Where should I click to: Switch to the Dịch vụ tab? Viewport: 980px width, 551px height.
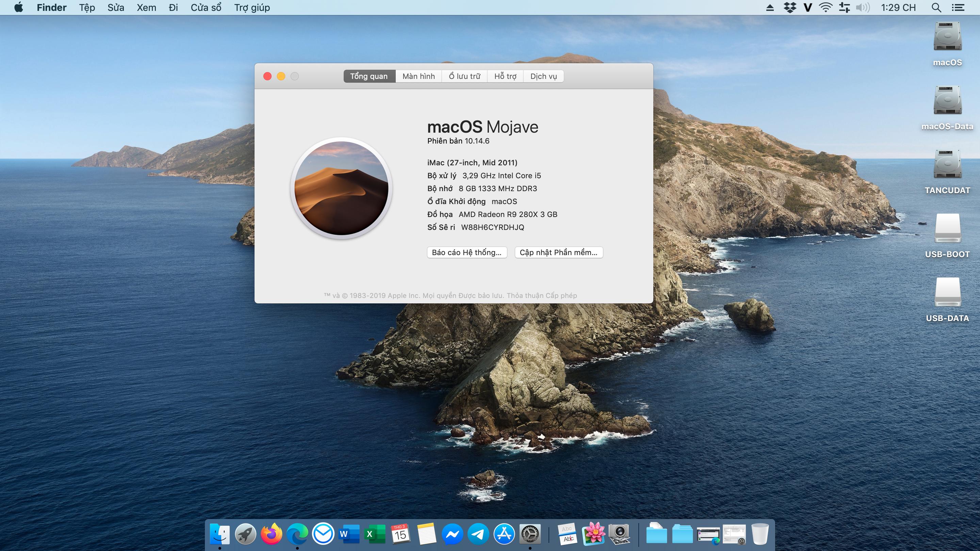pos(544,76)
